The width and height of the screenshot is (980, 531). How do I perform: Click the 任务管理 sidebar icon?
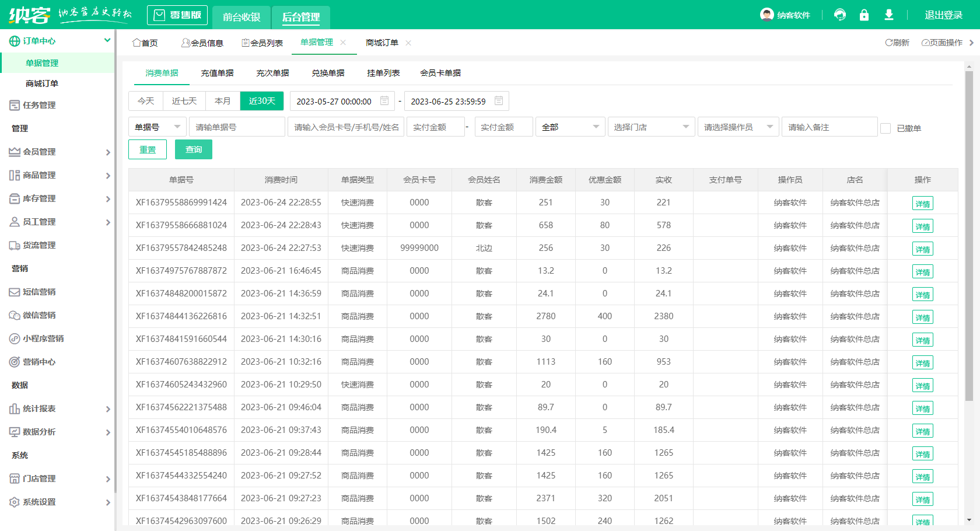point(15,105)
